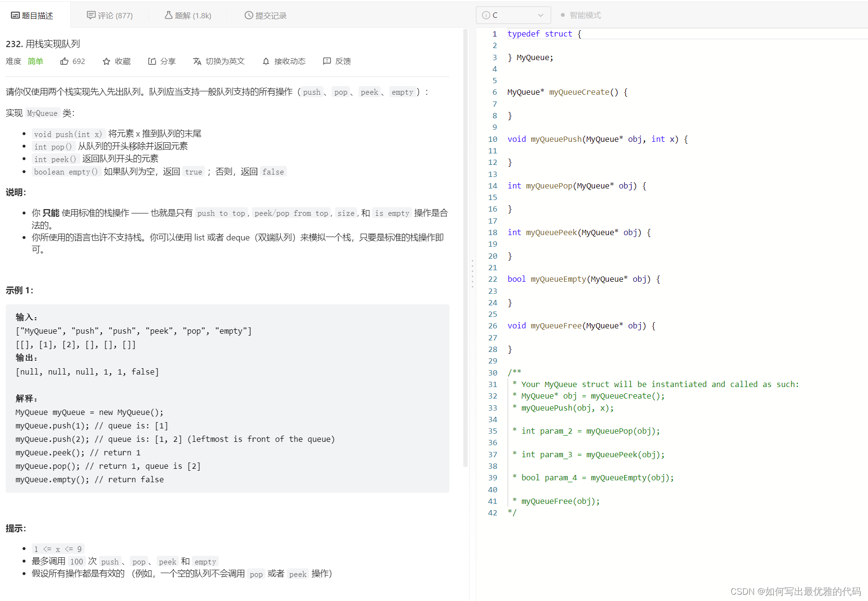
Task: Place cursor on line 2 inside struct
Action: (x=687, y=46)
